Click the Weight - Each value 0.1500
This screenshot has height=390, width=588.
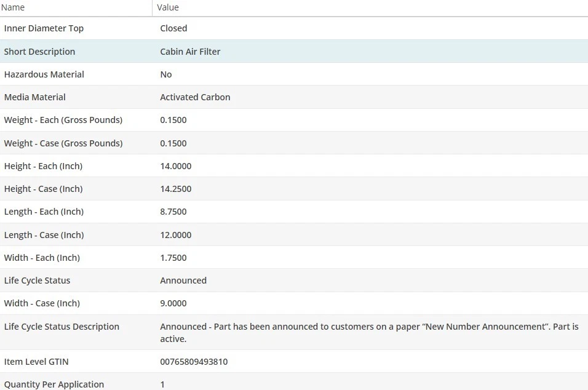173,121
